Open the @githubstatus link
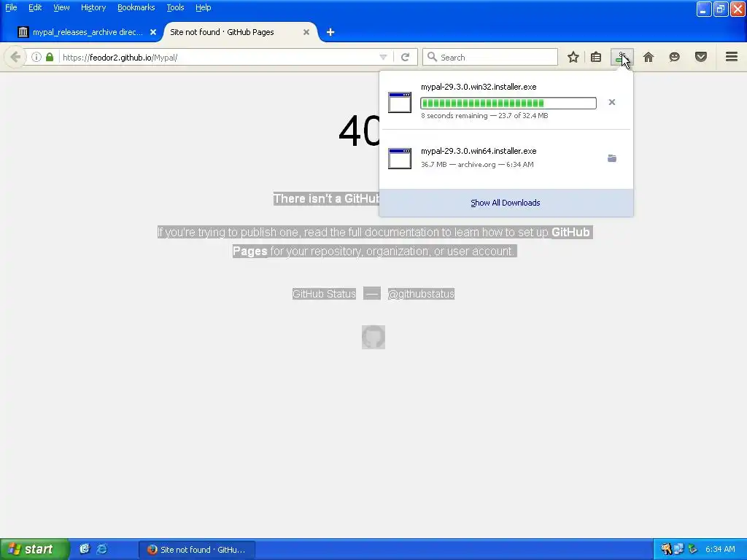 (421, 294)
